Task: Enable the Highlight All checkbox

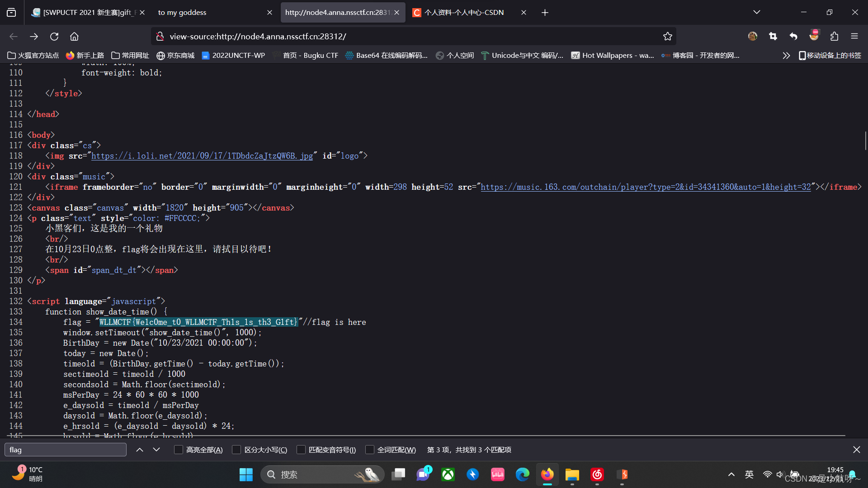Action: point(178,450)
